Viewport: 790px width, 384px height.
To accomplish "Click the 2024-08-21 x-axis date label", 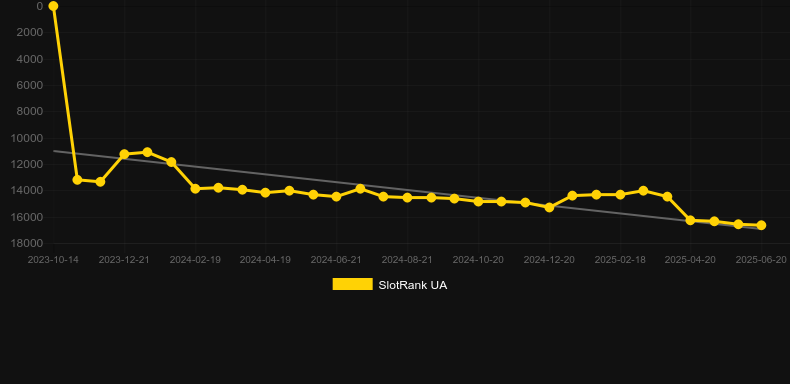I will 407,260.
